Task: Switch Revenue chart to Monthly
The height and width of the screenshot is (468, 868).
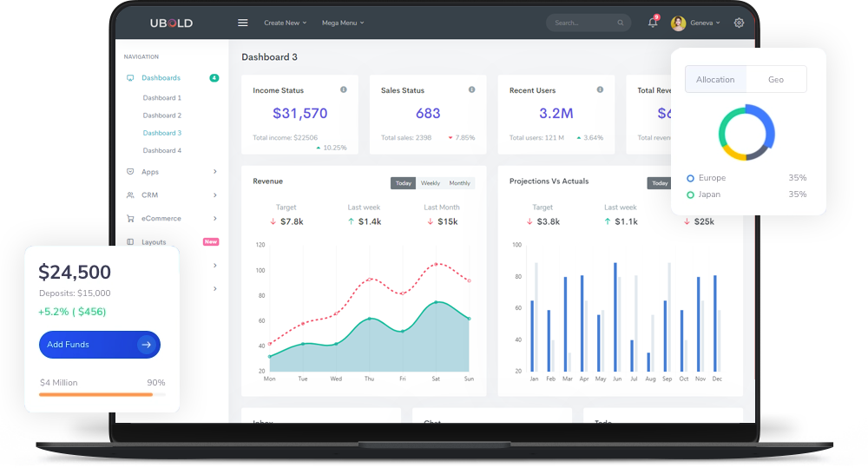Action: point(459,183)
